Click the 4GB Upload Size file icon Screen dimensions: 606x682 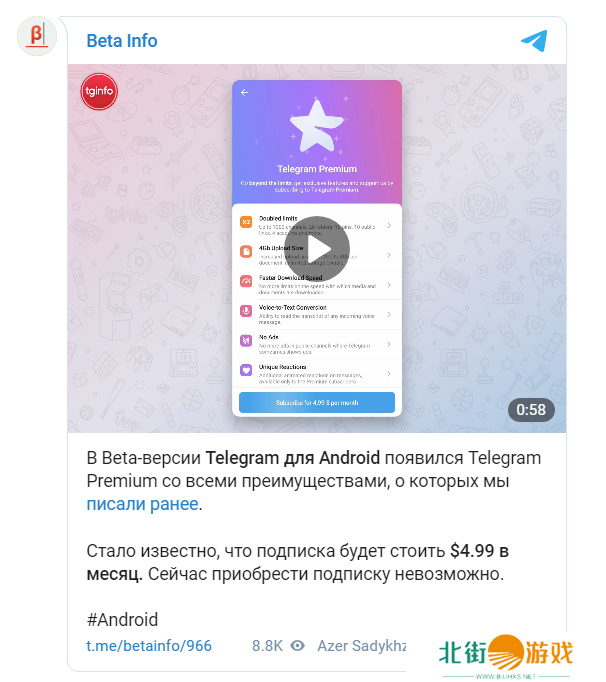pyautogui.click(x=246, y=251)
